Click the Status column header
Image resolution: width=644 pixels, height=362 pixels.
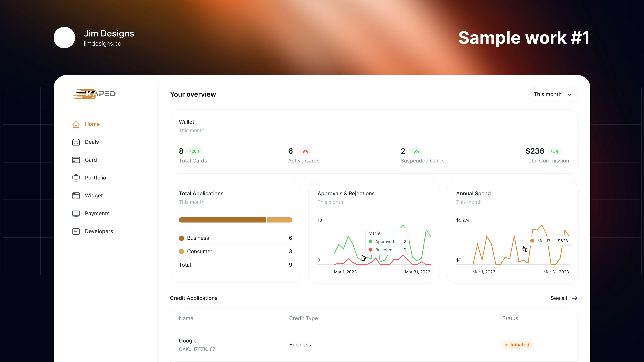[x=510, y=318]
